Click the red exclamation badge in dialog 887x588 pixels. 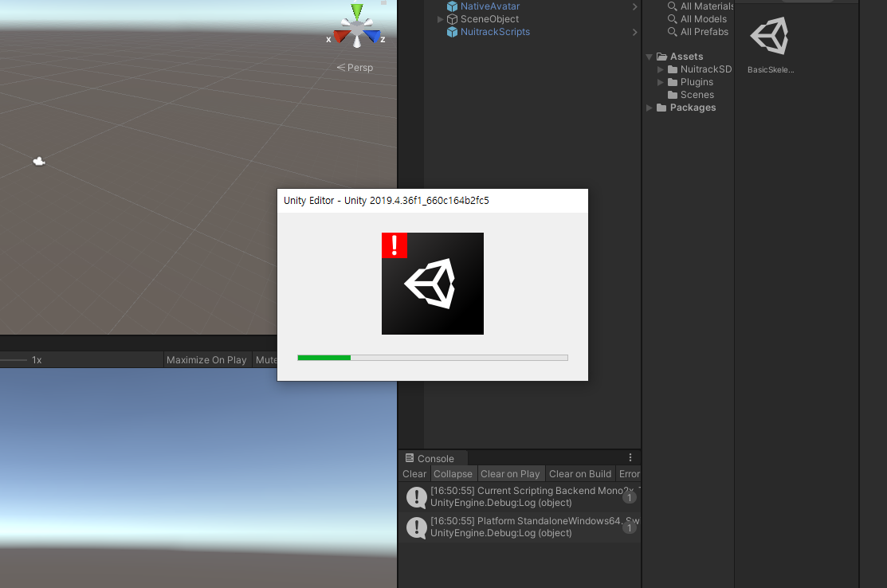click(x=394, y=245)
